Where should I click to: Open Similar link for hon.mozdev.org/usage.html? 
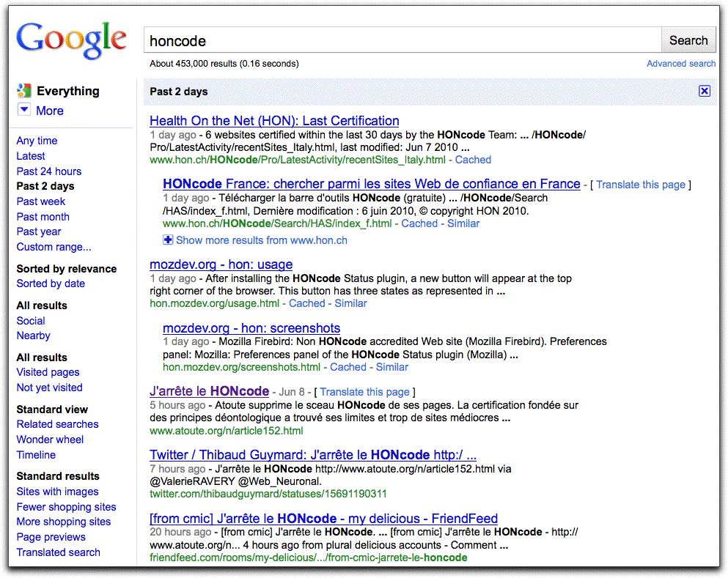pos(351,303)
